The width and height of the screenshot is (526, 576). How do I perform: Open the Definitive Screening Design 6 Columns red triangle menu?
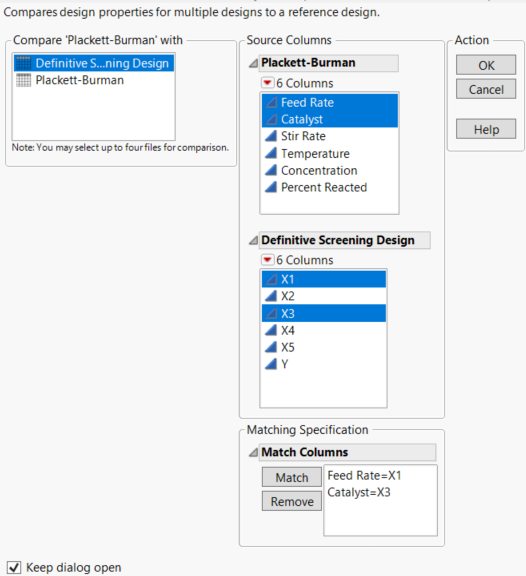(267, 260)
